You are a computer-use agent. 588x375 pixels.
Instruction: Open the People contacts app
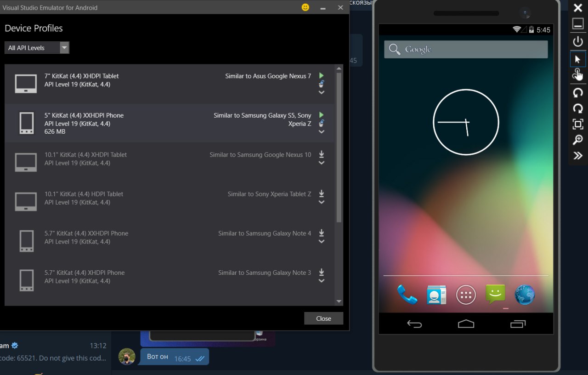tap(436, 295)
